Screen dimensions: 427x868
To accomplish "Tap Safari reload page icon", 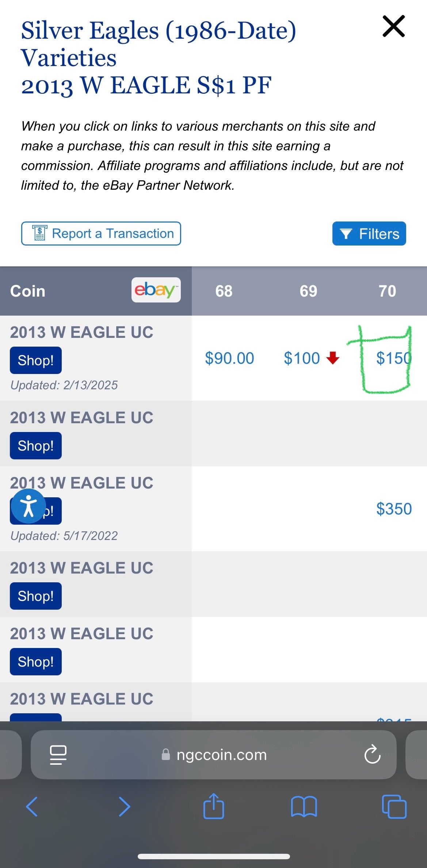I will [x=372, y=755].
